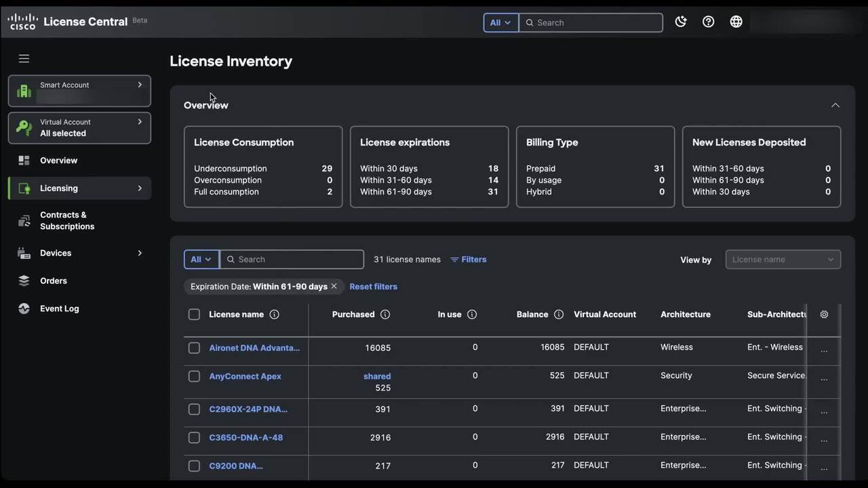Click the Orders stack icon

click(24, 281)
